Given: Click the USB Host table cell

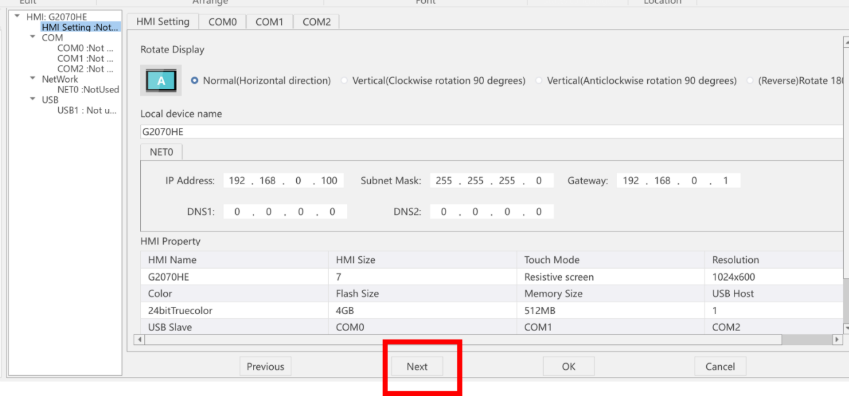Looking at the screenshot, I should pos(774,294).
